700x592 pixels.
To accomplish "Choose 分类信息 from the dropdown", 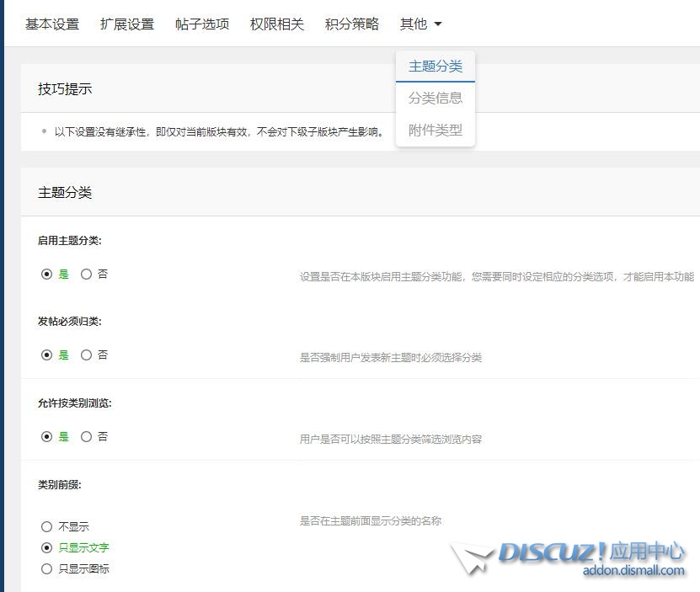I will (x=435, y=98).
